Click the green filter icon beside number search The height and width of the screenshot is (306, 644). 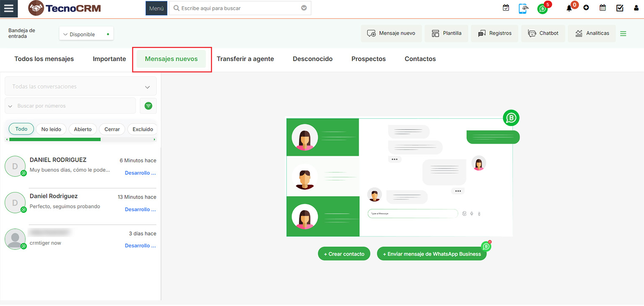click(148, 106)
